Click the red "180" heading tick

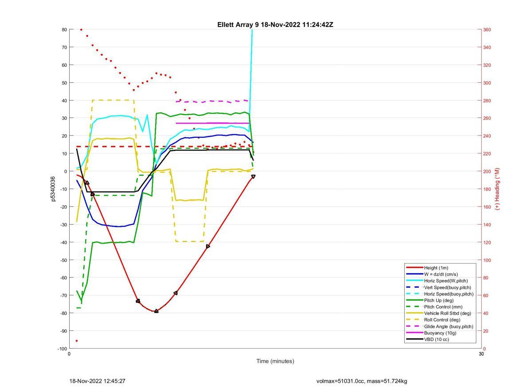click(x=487, y=189)
